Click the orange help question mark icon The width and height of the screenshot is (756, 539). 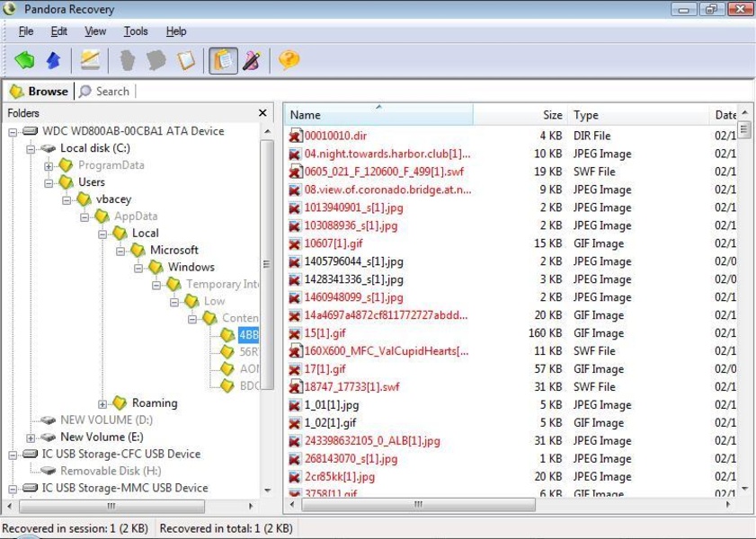pyautogui.click(x=289, y=60)
